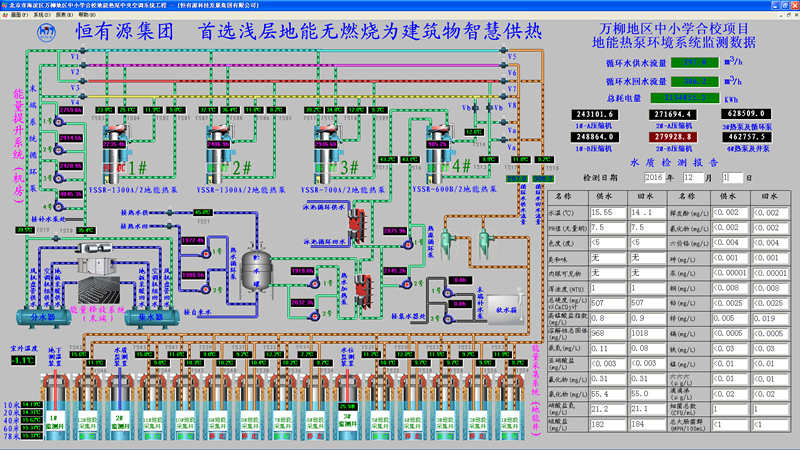Click the right Vb valve
The height and width of the screenshot is (450, 800).
pos(489,108)
